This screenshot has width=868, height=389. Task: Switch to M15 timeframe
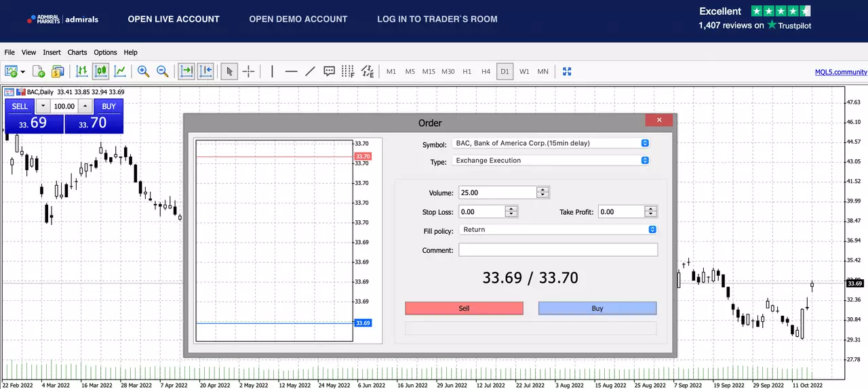pos(429,71)
